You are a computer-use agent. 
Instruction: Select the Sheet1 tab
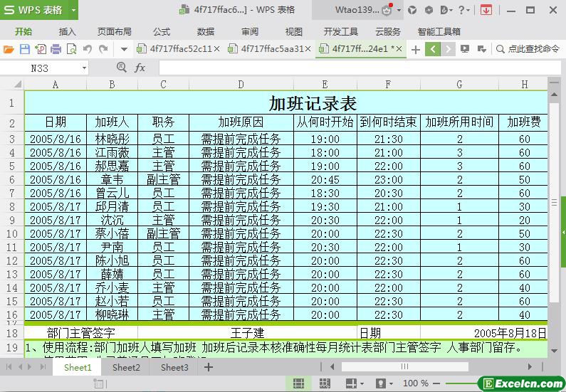tap(78, 368)
